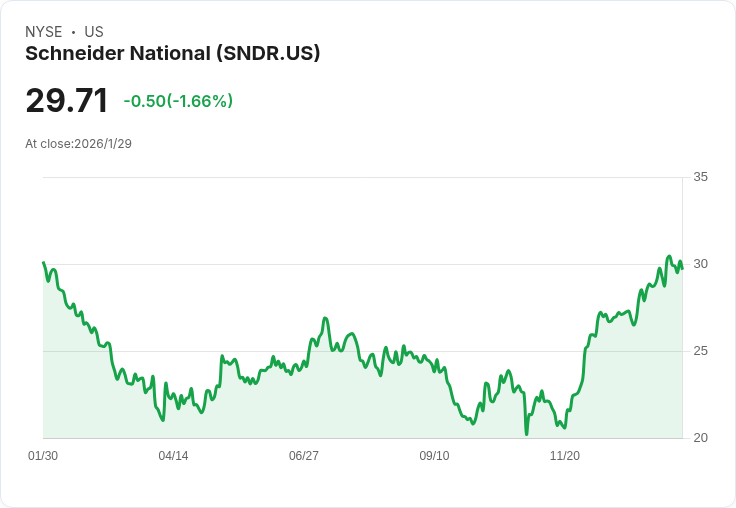
Task: Click the 35 price axis label
Action: (700, 177)
